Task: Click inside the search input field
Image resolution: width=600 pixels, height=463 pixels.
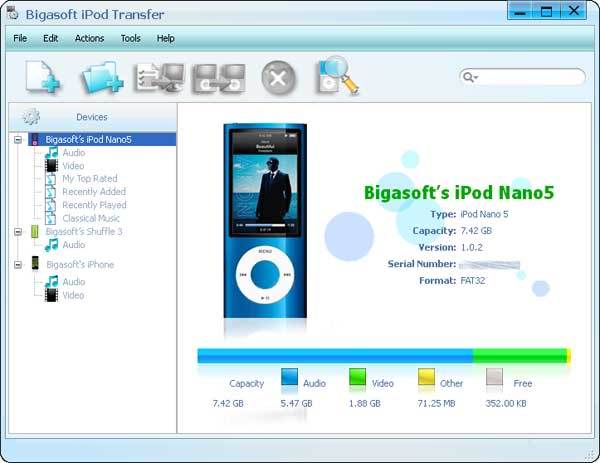Action: 530,77
